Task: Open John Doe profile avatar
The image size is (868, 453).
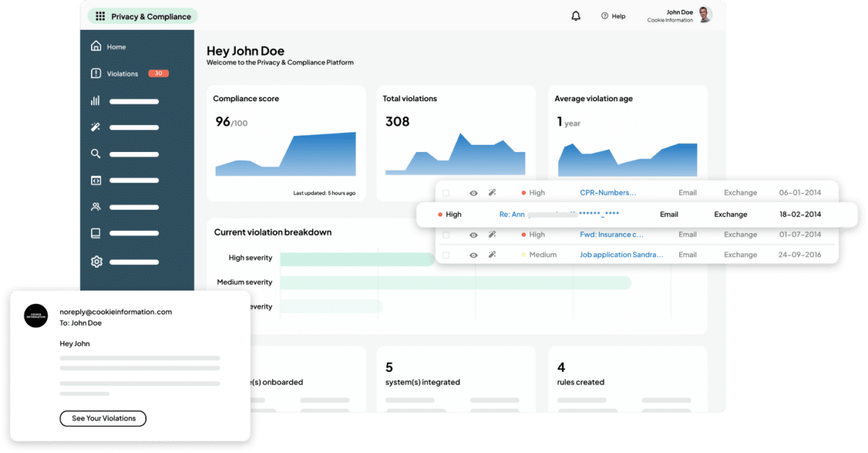Action: pyautogui.click(x=705, y=14)
